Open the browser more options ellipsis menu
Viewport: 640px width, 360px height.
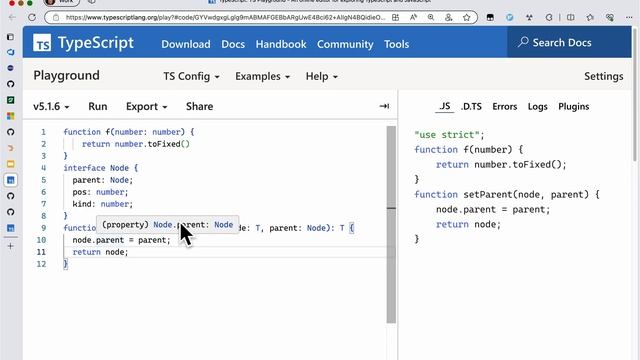point(629,17)
